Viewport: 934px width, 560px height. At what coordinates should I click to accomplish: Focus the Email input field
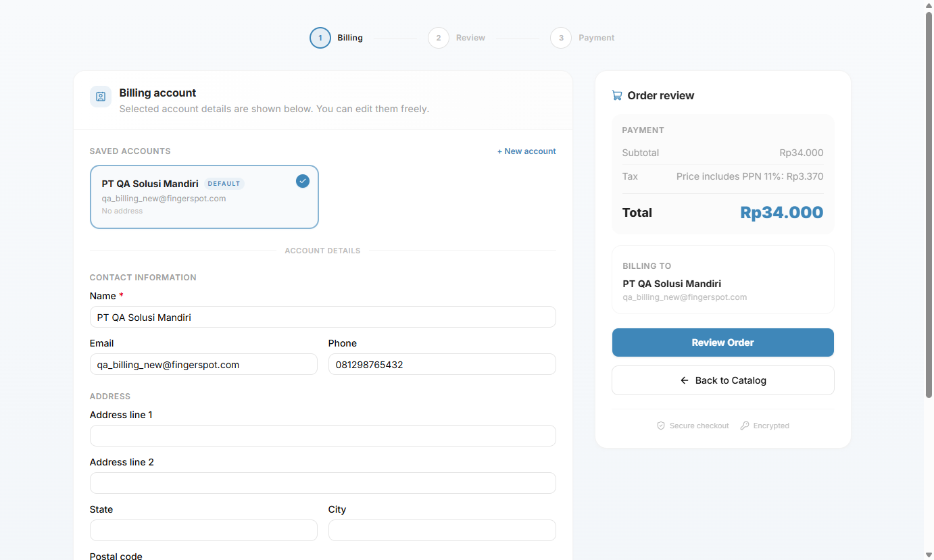[203, 364]
